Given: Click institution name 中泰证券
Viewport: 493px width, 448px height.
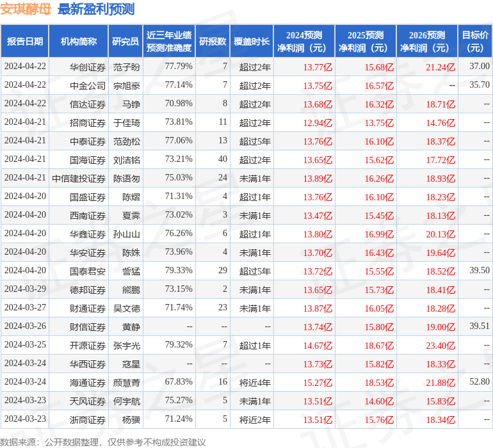Looking at the screenshot, I should [x=88, y=141].
